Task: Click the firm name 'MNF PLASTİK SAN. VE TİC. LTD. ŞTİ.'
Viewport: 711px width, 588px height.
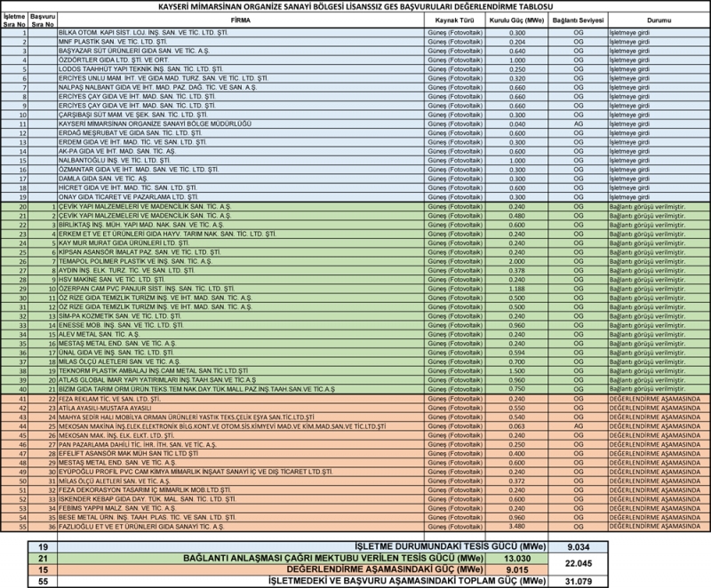Action: point(114,42)
